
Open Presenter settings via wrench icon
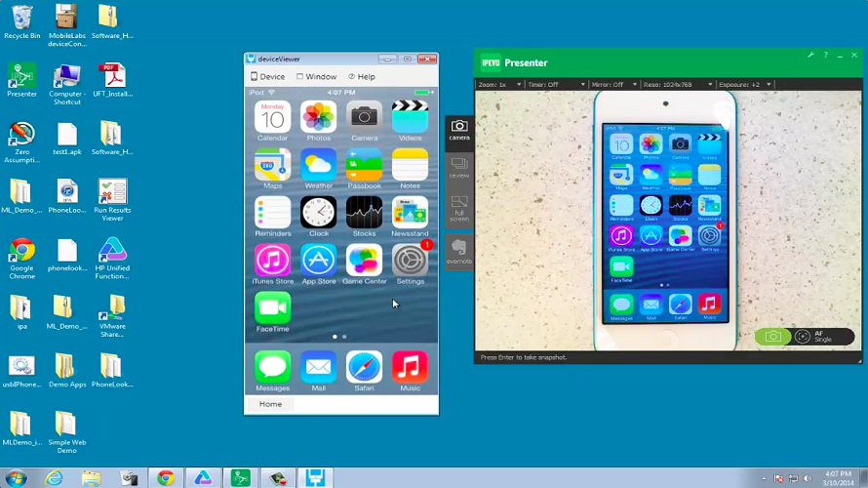tap(810, 56)
